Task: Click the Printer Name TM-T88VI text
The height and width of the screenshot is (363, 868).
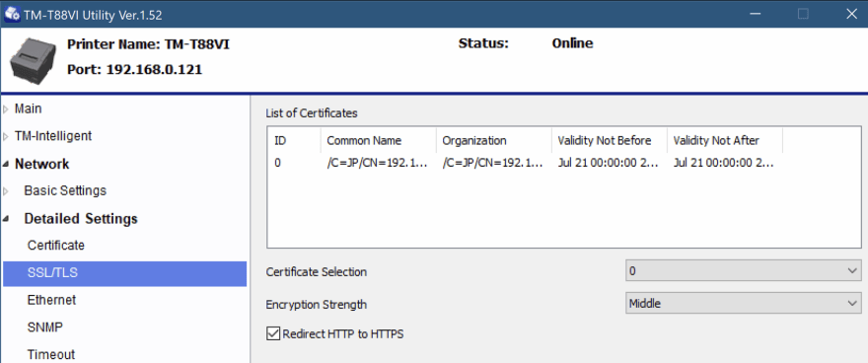Action: coord(148,44)
